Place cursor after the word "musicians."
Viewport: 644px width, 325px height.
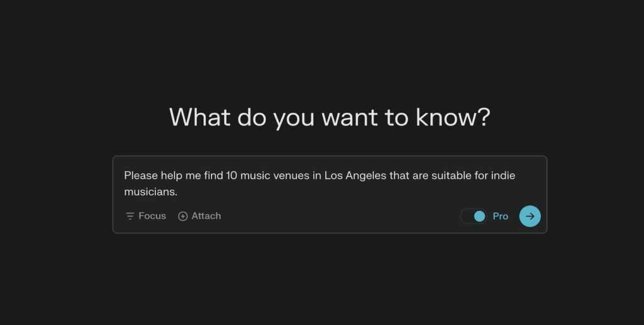(178, 191)
